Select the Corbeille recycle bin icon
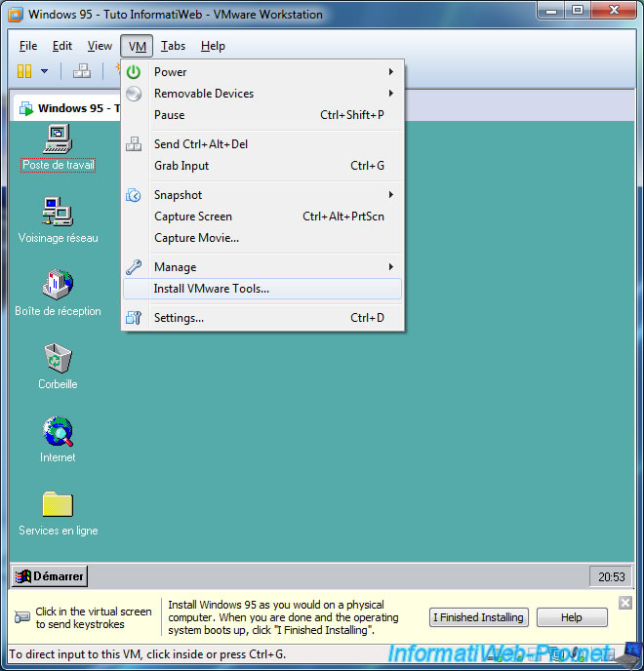 (58, 367)
